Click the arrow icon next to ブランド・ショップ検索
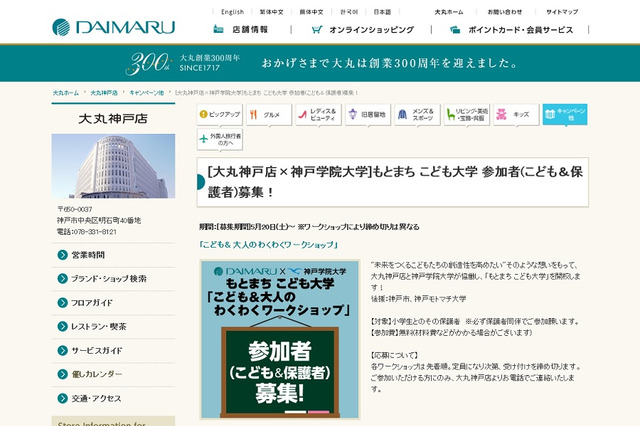 tap(62, 279)
